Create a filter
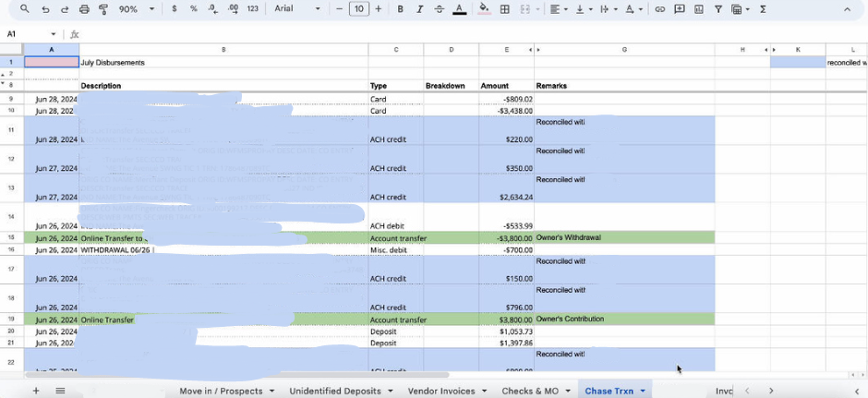868x398 pixels. pyautogui.click(x=718, y=9)
